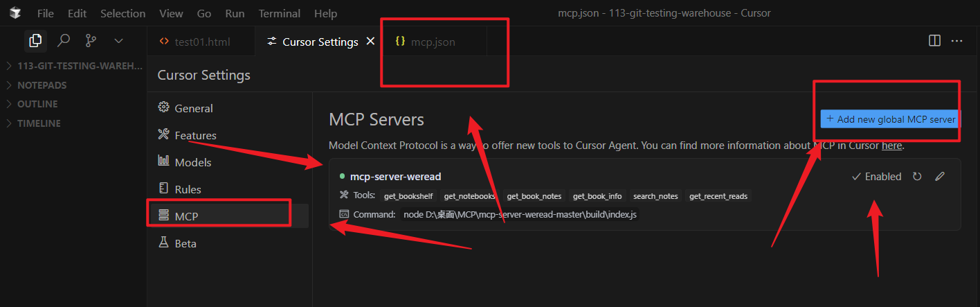Open the Help menu
This screenshot has height=307, width=980.
[x=325, y=13]
